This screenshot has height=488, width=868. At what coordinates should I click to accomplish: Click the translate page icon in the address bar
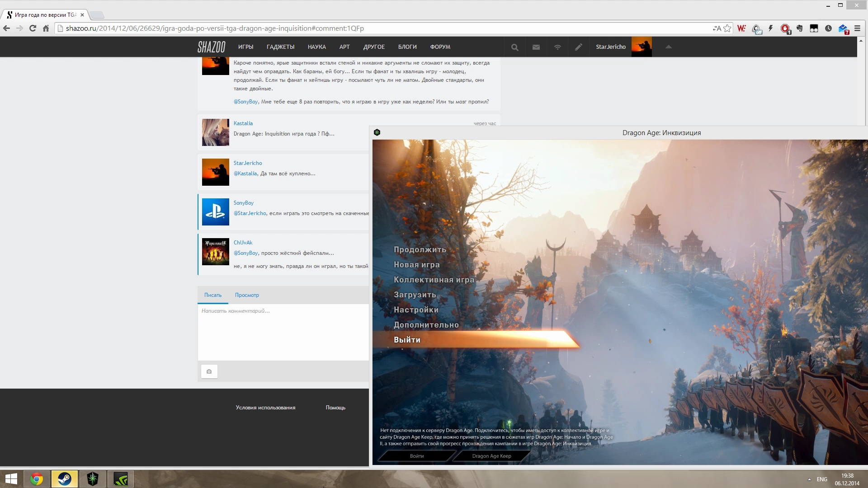coord(717,28)
